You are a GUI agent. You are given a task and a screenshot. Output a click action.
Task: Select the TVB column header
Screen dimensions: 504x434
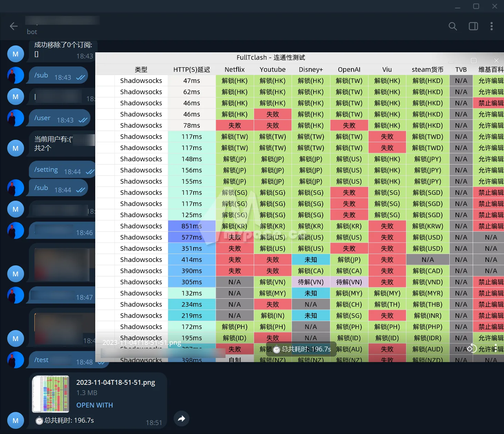[x=461, y=70]
